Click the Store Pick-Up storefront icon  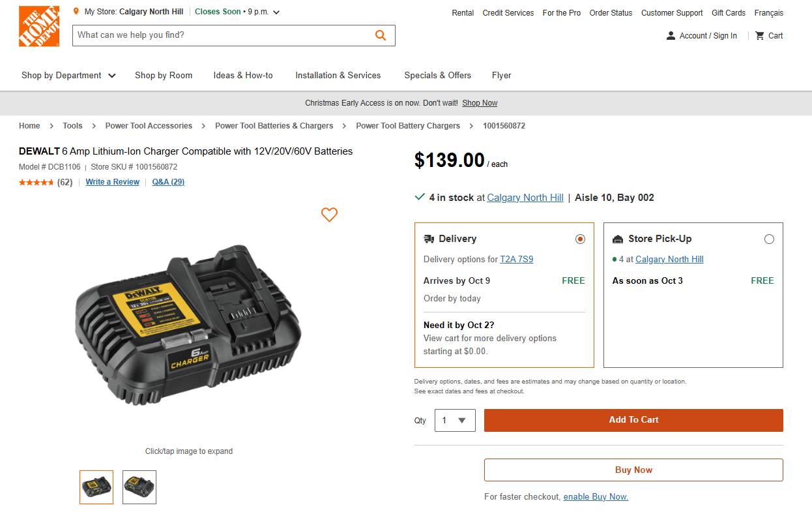pos(615,239)
